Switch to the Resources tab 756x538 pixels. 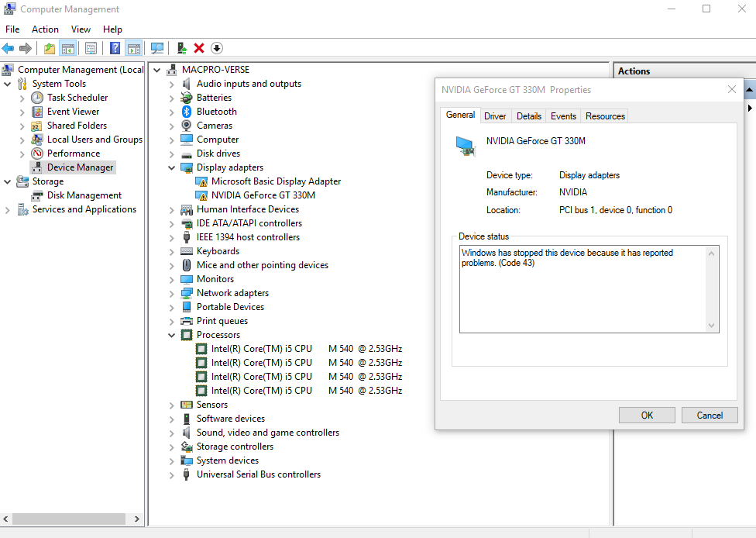(605, 116)
